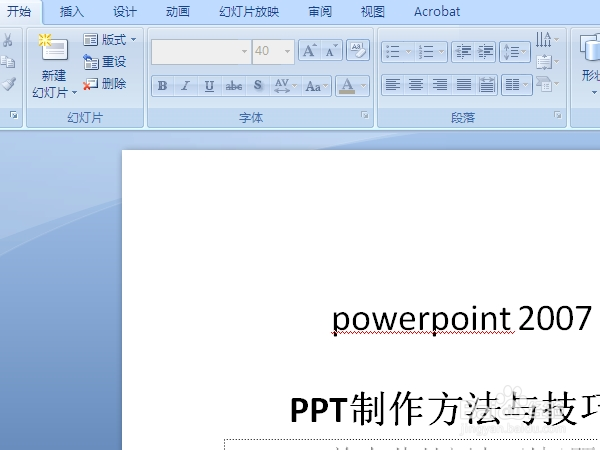Viewport: 600px width, 450px height.
Task: Increase list indent level
Action: coord(485,52)
